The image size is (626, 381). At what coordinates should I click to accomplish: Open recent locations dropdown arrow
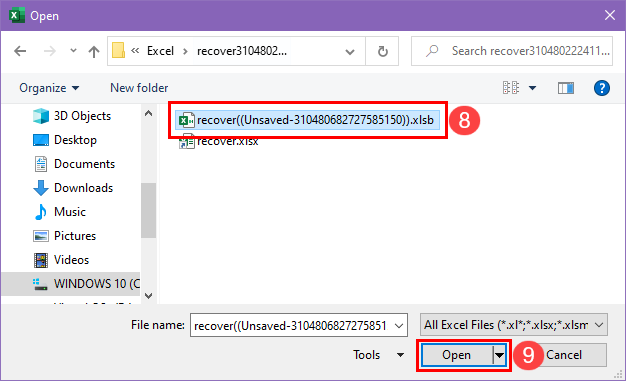click(73, 51)
